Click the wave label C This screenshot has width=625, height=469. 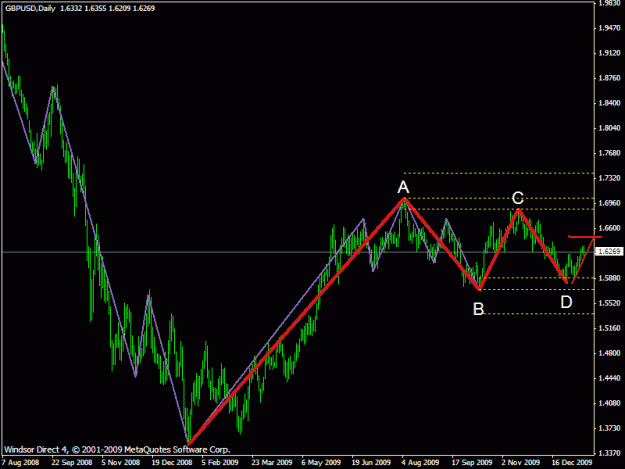[517, 198]
